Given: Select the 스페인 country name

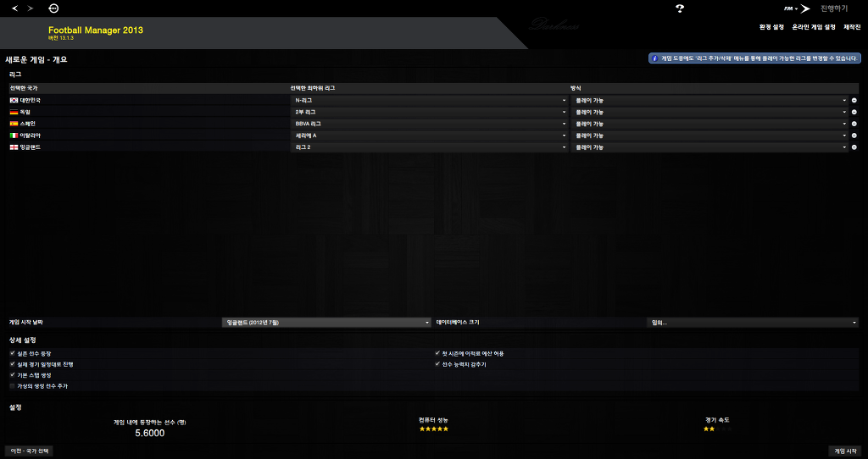Looking at the screenshot, I should coord(28,124).
